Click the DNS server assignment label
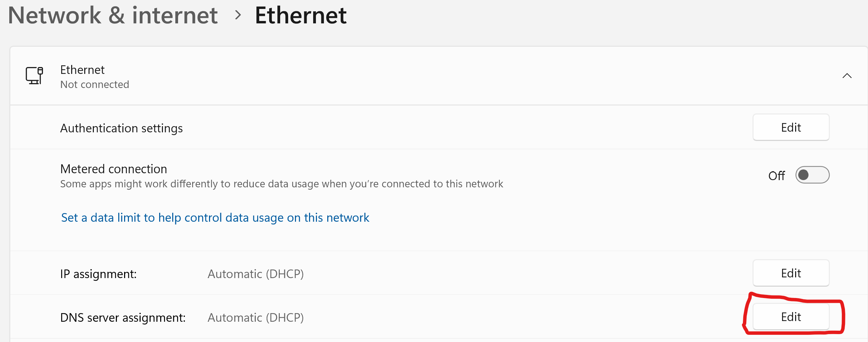Image resolution: width=868 pixels, height=342 pixels. [x=123, y=318]
